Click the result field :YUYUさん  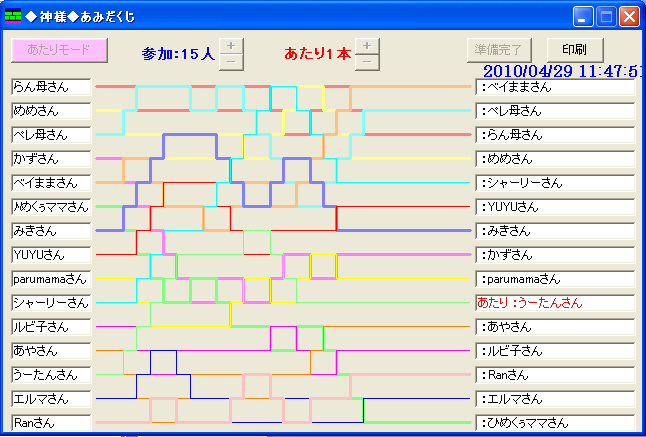coord(555,207)
